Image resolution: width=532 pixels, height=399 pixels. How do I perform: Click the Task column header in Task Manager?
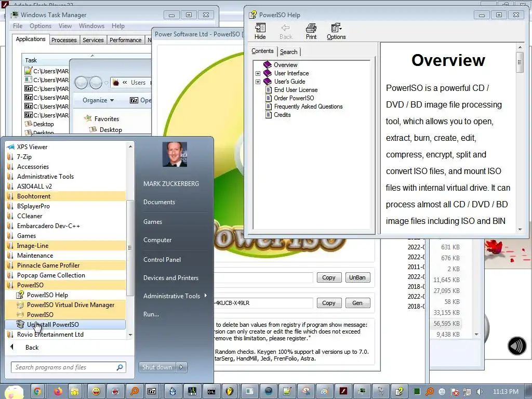point(46,60)
